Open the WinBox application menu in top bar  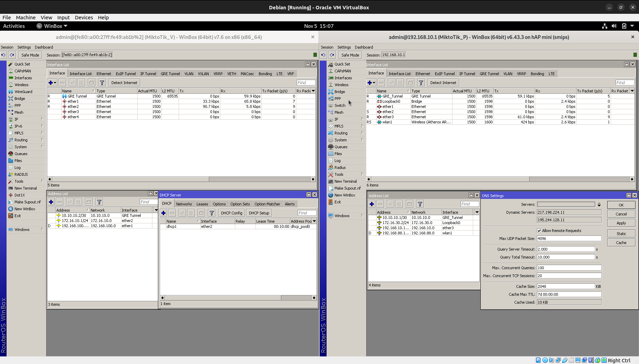tap(52, 26)
